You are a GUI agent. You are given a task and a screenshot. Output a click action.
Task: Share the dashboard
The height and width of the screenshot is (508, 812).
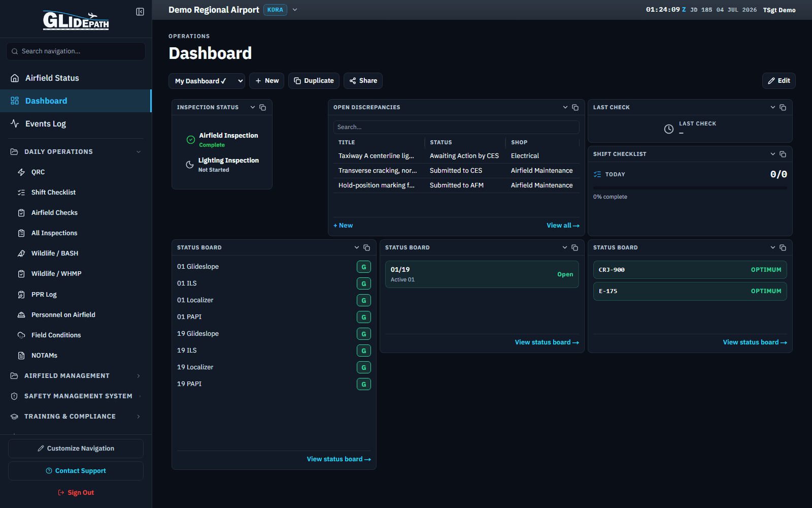click(363, 81)
